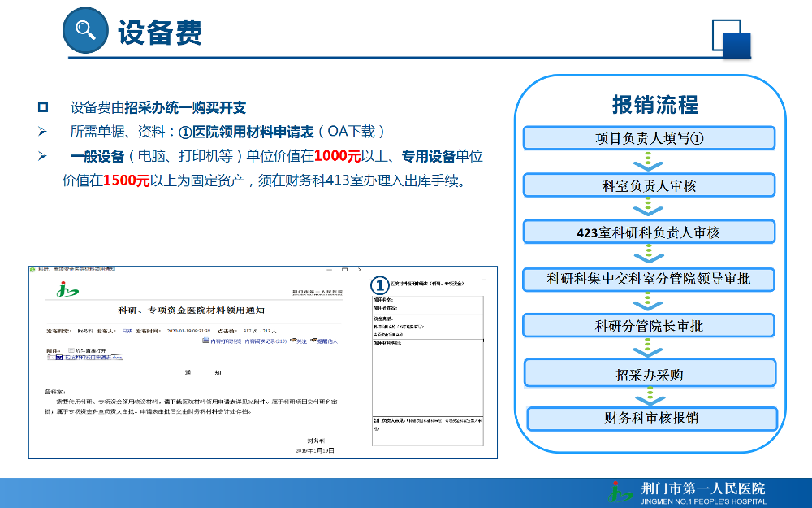Open the 内容阅读记录(213) link
This screenshot has width=812, height=508.
(x=266, y=341)
